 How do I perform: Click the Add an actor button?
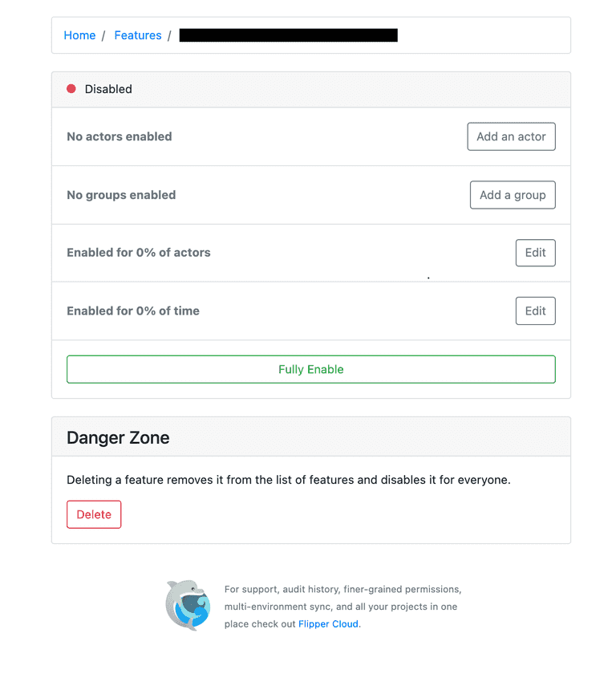pyautogui.click(x=511, y=136)
